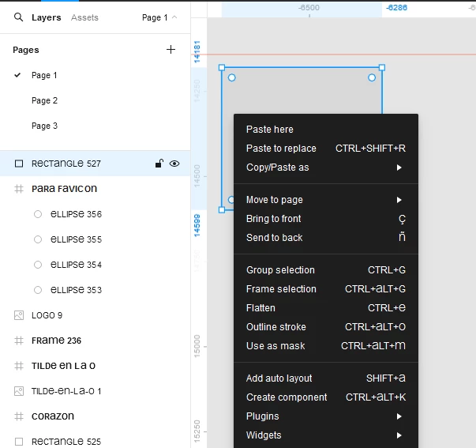
Task: Click the top-right resize handle of the rectangle
Action: point(382,67)
